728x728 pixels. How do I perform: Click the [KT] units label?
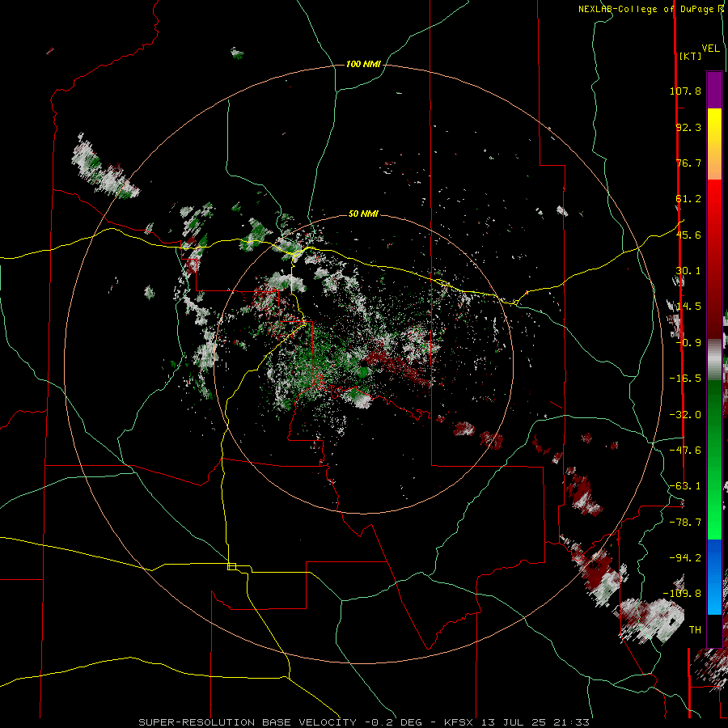(x=690, y=56)
